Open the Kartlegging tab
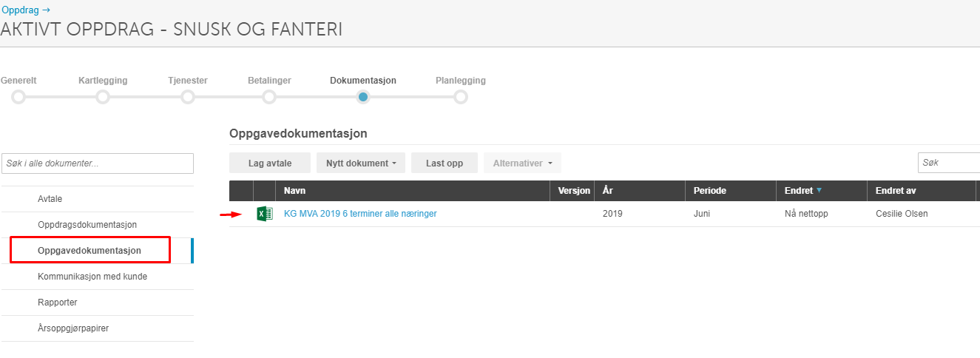This screenshot has width=980, height=358. click(x=103, y=81)
